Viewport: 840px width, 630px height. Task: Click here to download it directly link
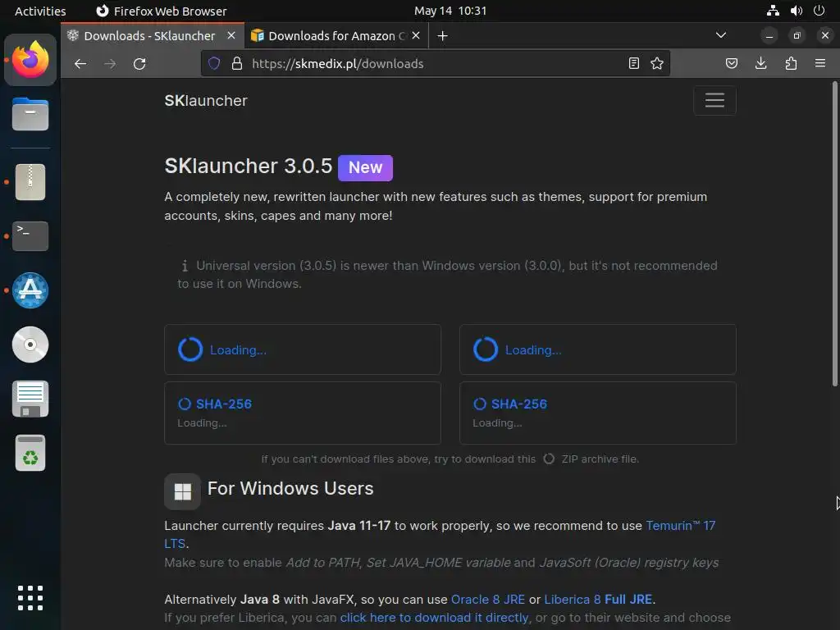[435, 618]
